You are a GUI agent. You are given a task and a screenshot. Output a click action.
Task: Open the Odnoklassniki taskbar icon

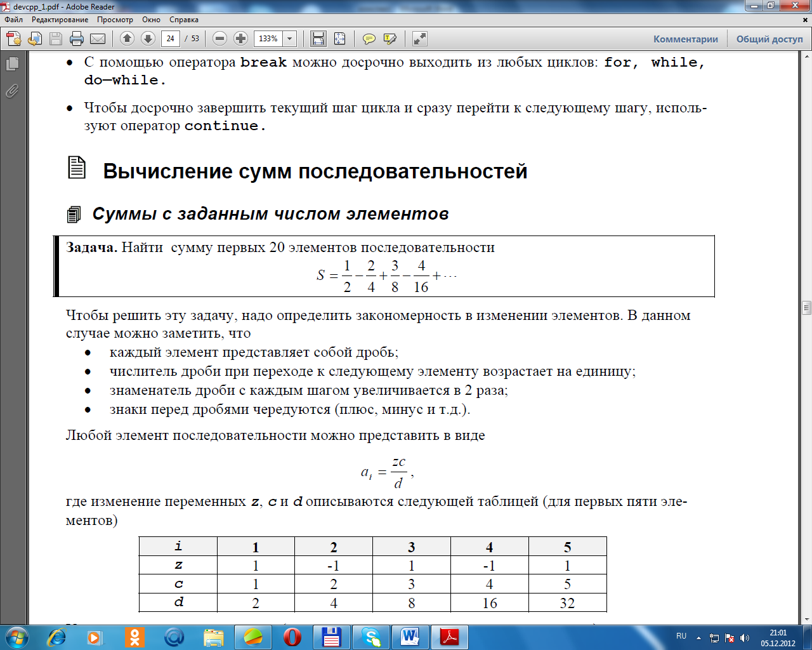[x=134, y=637]
